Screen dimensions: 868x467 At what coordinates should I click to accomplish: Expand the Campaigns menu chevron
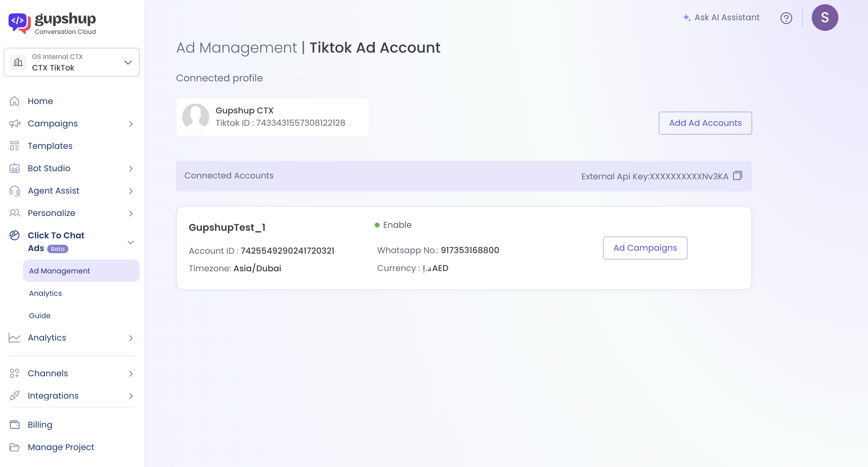click(131, 124)
